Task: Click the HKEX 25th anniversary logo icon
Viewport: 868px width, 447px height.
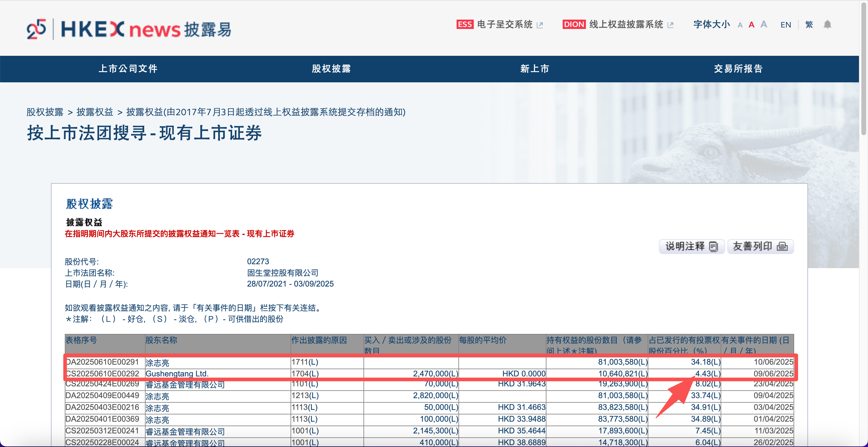Action: pos(36,29)
